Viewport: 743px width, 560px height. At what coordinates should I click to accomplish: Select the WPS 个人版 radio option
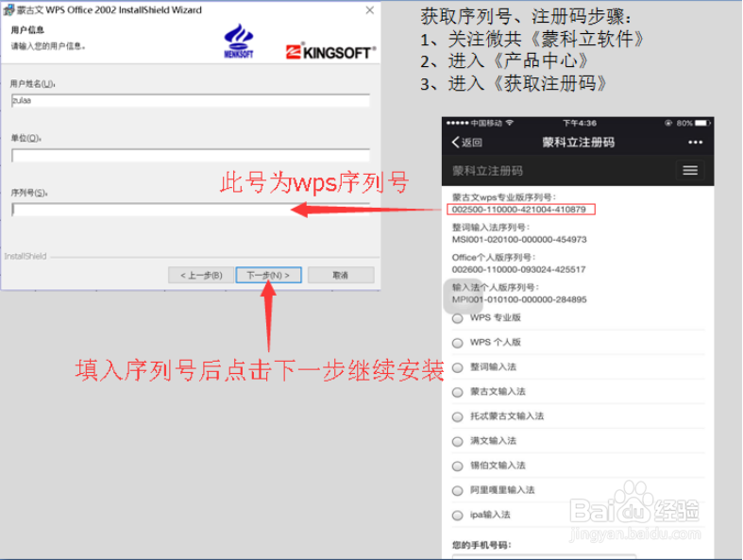(457, 343)
